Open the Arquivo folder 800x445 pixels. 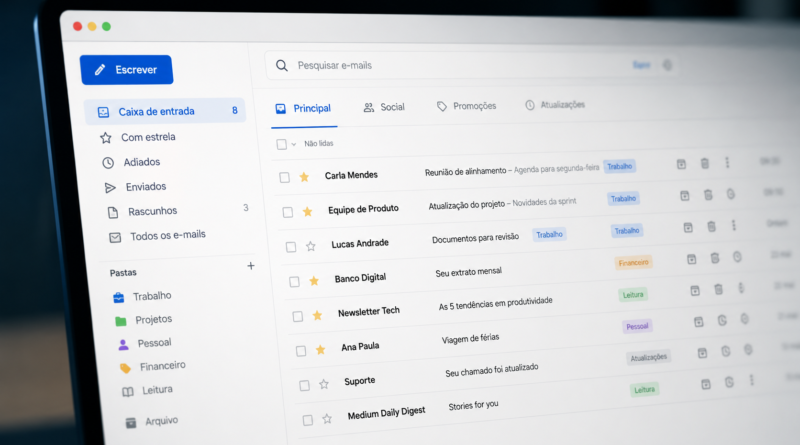tap(152, 422)
